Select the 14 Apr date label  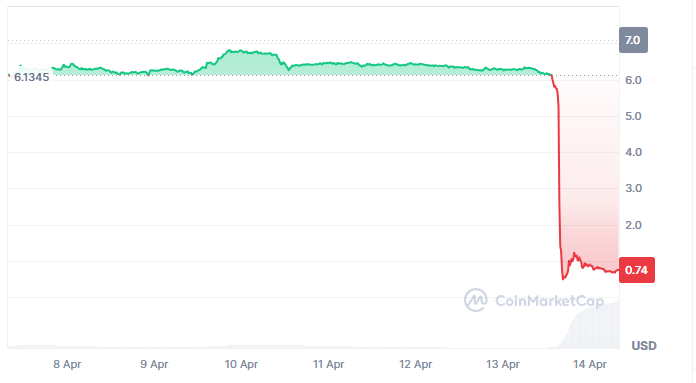[589, 364]
